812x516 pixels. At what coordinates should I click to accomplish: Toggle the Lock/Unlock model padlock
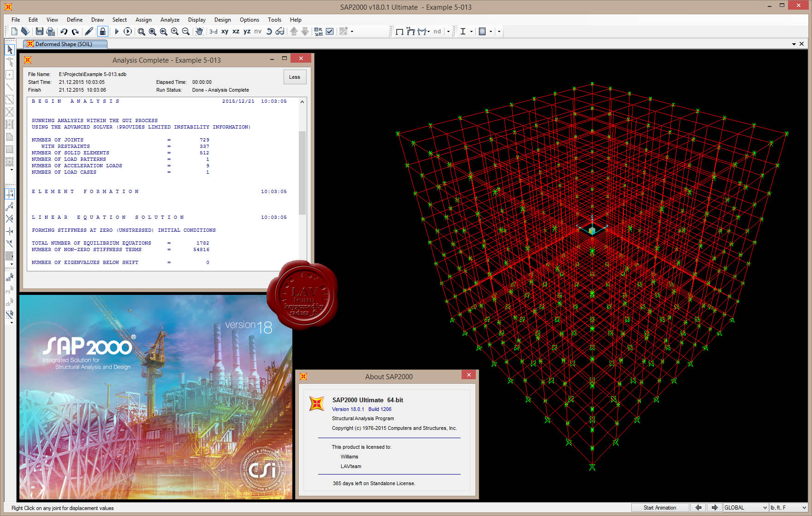pos(103,31)
